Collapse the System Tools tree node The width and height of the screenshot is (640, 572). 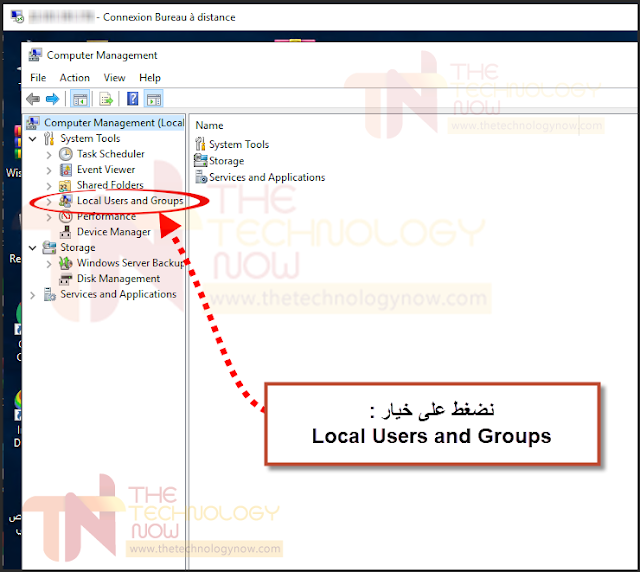(x=33, y=139)
